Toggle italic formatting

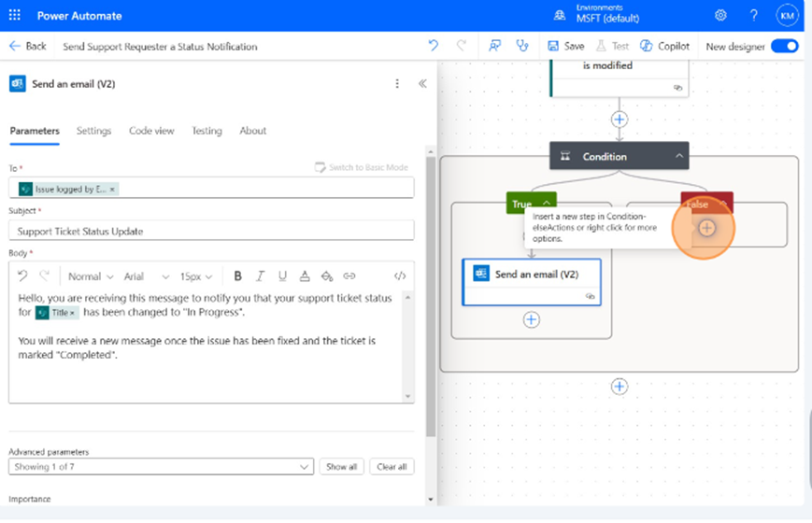point(260,276)
